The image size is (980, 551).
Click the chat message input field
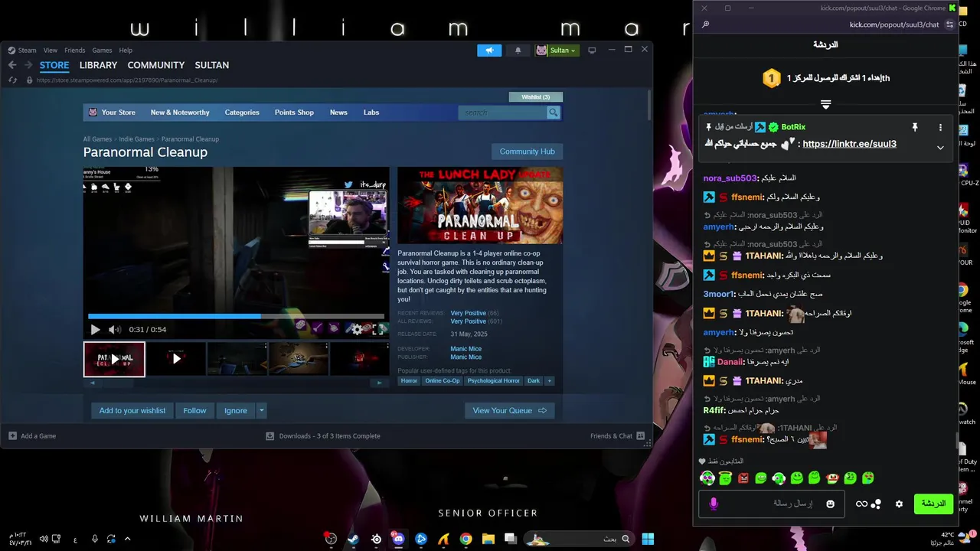(772, 504)
